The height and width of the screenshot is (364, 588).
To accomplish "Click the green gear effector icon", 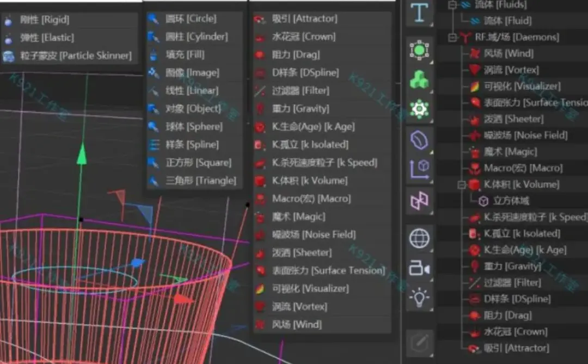I will 419,109.
